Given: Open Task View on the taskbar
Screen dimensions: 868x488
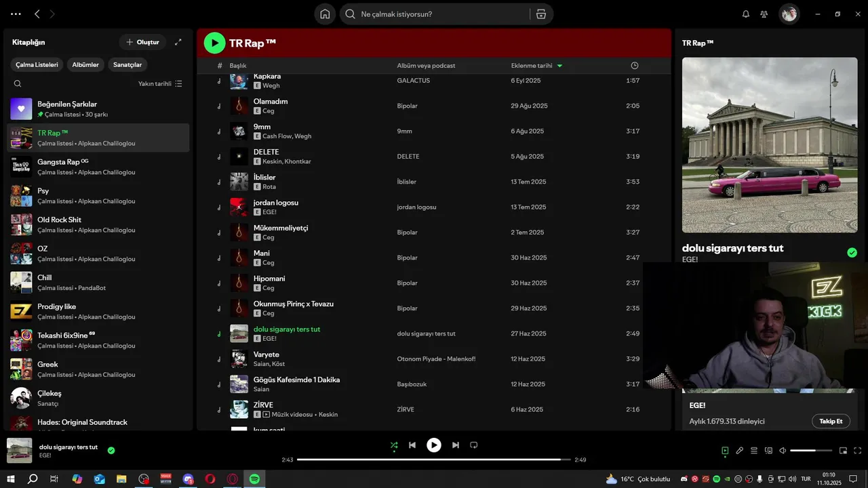Looking at the screenshot, I should tap(54, 479).
